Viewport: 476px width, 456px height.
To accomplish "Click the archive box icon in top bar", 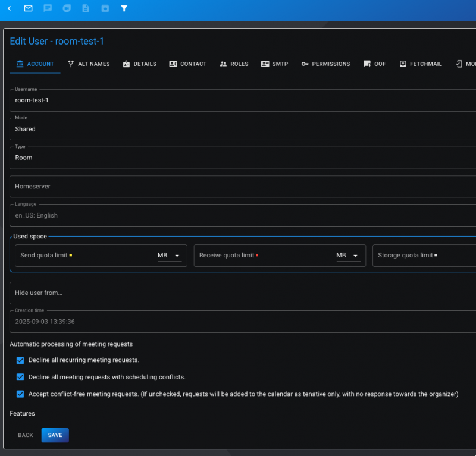I will click(x=105, y=8).
